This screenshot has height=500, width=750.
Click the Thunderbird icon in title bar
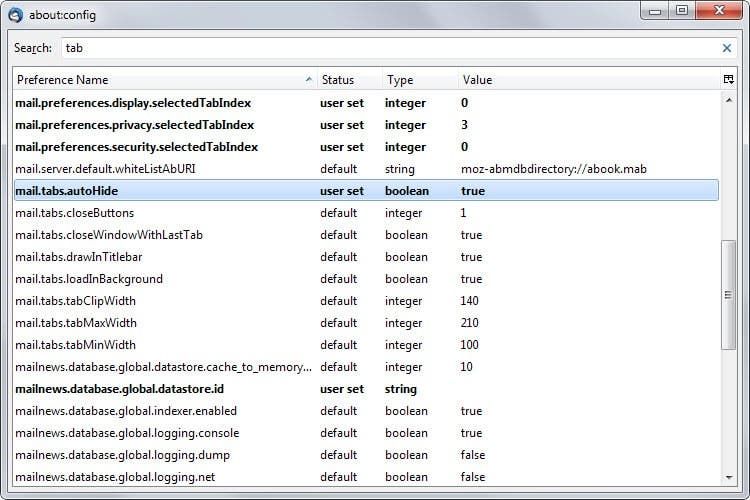coord(15,15)
